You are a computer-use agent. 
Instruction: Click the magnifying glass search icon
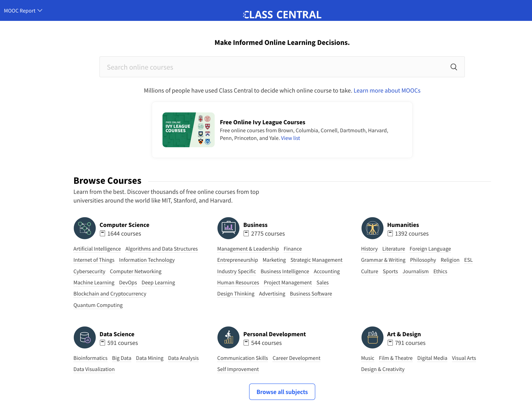453,67
